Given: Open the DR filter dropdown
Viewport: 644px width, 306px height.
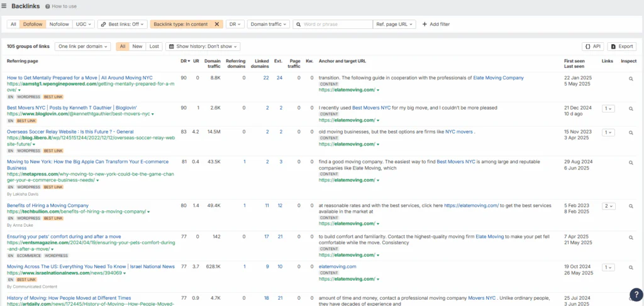Looking at the screenshot, I should (235, 25).
